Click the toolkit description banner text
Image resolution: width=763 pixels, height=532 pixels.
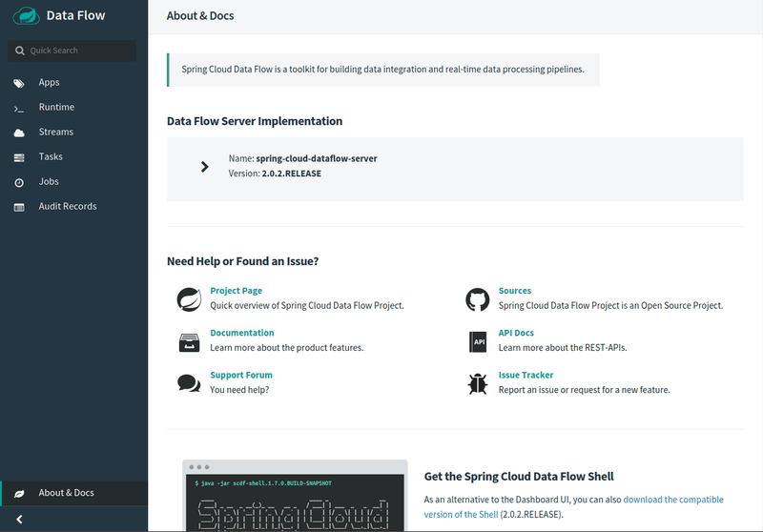(383, 70)
